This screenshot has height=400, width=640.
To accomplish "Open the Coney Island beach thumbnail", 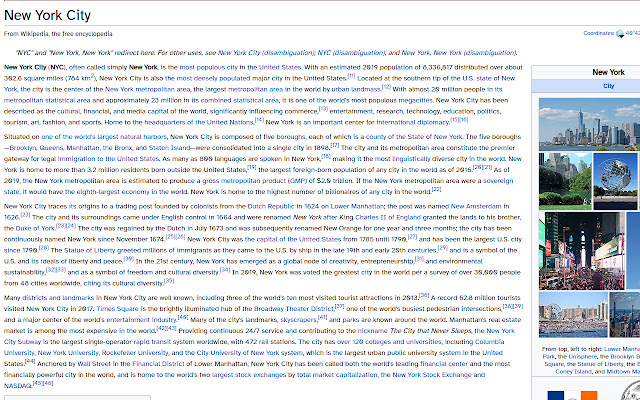I will click(573, 314).
